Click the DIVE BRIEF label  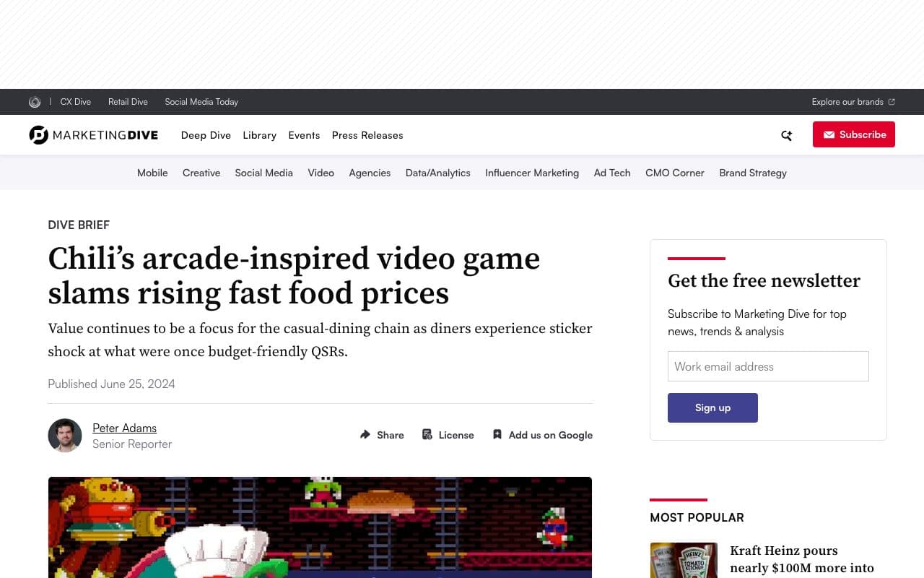[x=79, y=225]
